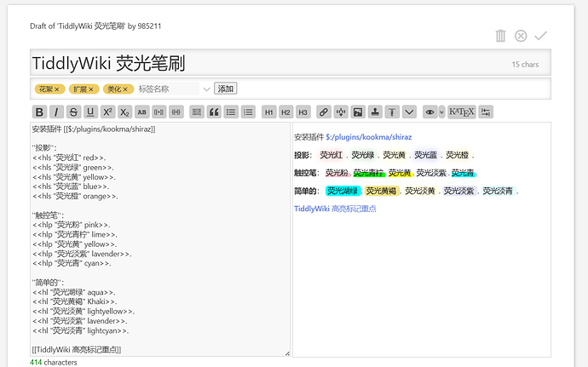The height and width of the screenshot is (367, 588).
Task: Click the 荧光粉 pink highlighted text
Action: pos(337,173)
